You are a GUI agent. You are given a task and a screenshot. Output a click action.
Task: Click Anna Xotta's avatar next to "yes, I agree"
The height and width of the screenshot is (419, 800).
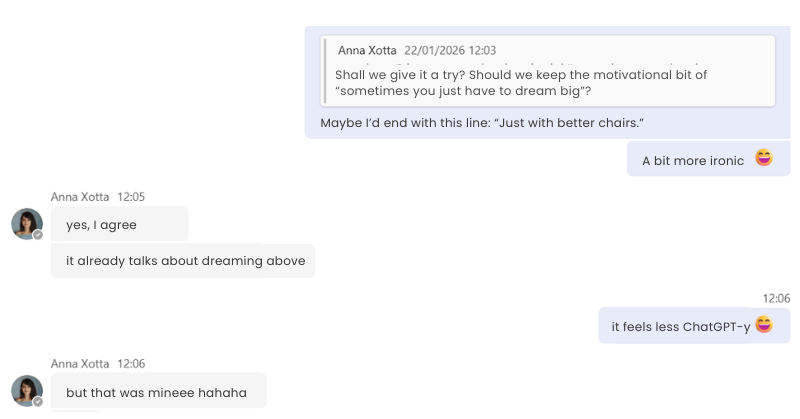click(x=26, y=223)
